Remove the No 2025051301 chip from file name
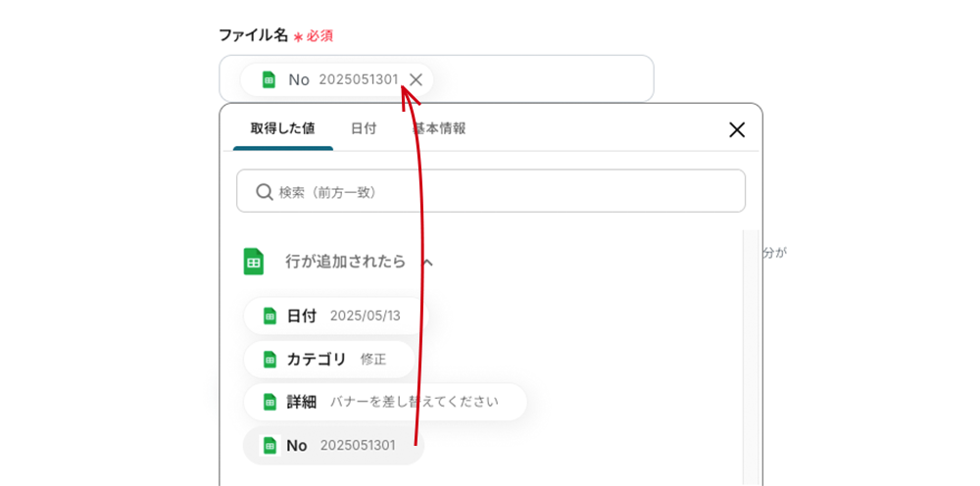Viewport: 980px width, 486px height. click(x=416, y=79)
